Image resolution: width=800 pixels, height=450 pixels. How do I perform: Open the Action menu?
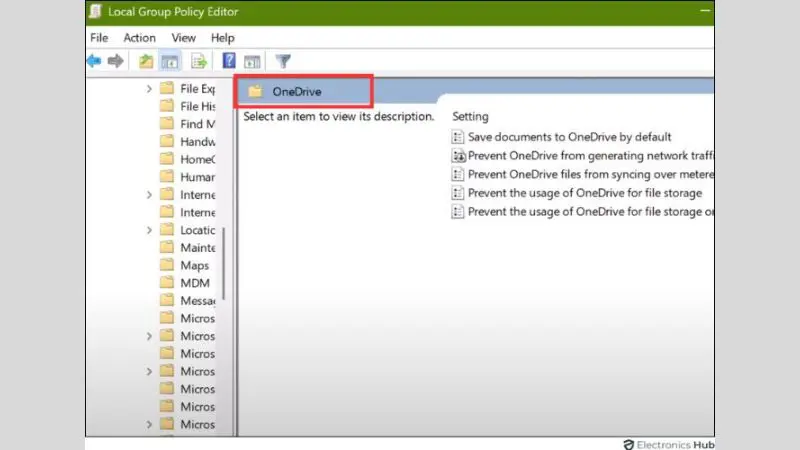click(139, 38)
